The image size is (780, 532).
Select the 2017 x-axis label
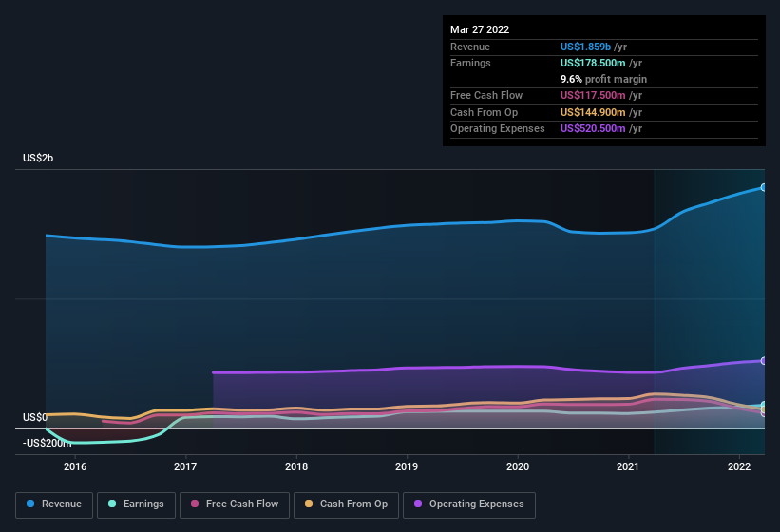tap(185, 466)
